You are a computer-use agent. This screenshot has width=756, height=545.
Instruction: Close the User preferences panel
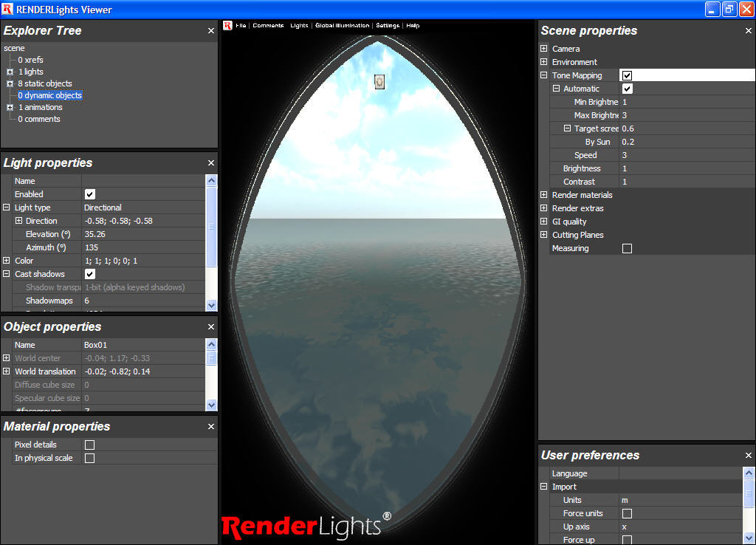tap(749, 456)
